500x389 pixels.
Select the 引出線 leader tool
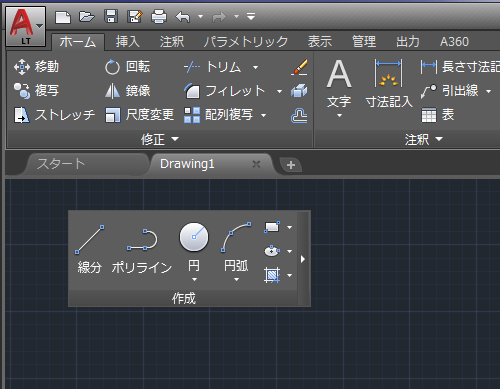pyautogui.click(x=450, y=91)
